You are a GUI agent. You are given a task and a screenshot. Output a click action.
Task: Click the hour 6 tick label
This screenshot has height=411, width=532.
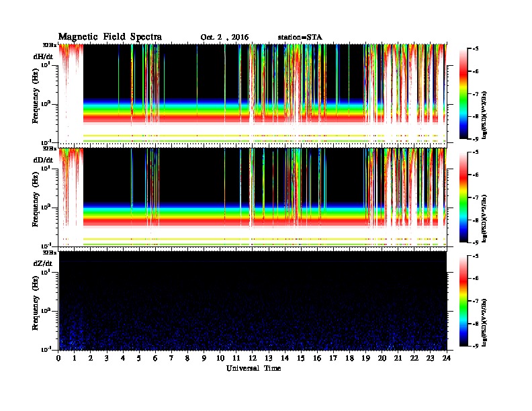[x=155, y=359]
